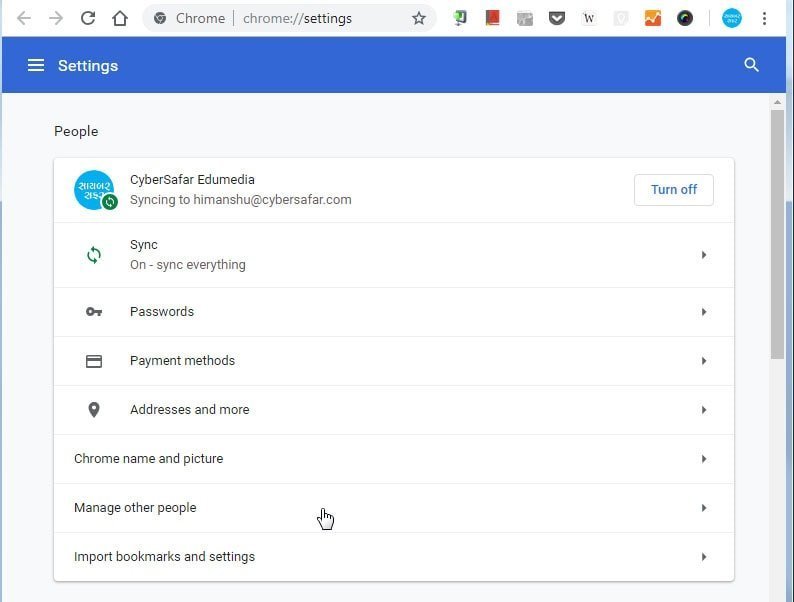Open the Passwords settings row
The width and height of the screenshot is (794, 602).
tap(394, 312)
